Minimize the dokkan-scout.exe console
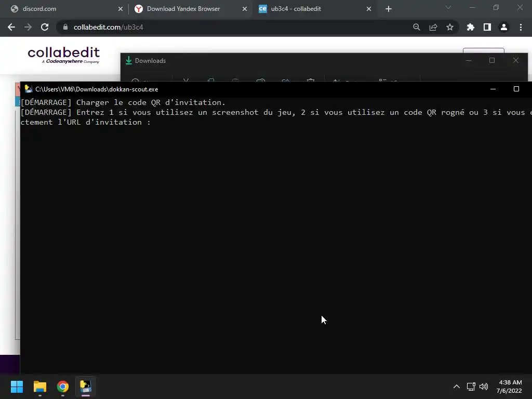This screenshot has height=399, width=532. click(493, 89)
